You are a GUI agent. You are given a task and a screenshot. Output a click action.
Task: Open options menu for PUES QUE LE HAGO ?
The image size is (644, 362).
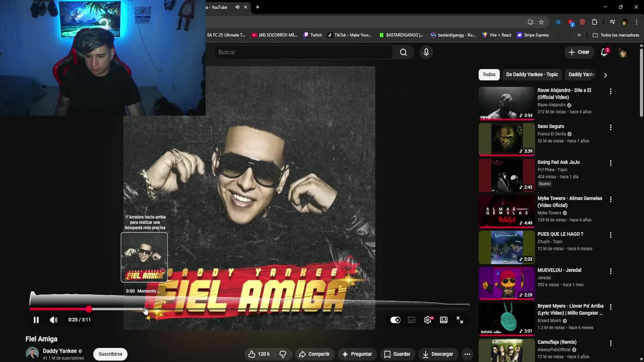[611, 235]
